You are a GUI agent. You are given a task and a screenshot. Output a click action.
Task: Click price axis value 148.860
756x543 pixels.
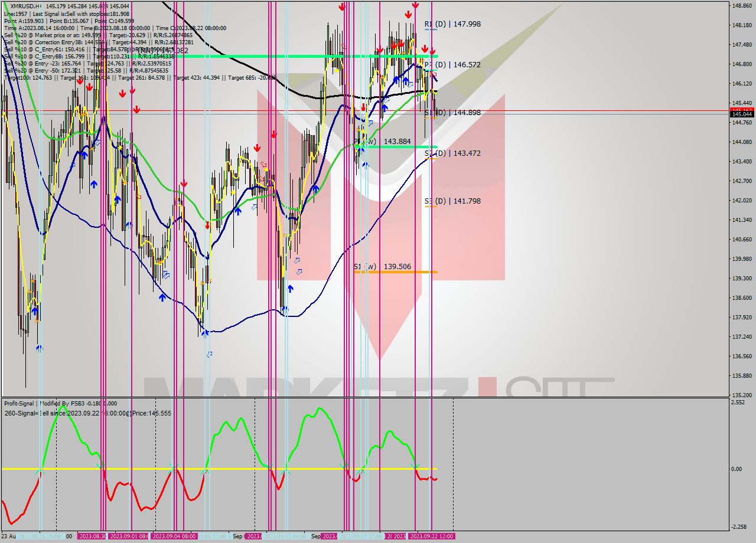(742, 6)
